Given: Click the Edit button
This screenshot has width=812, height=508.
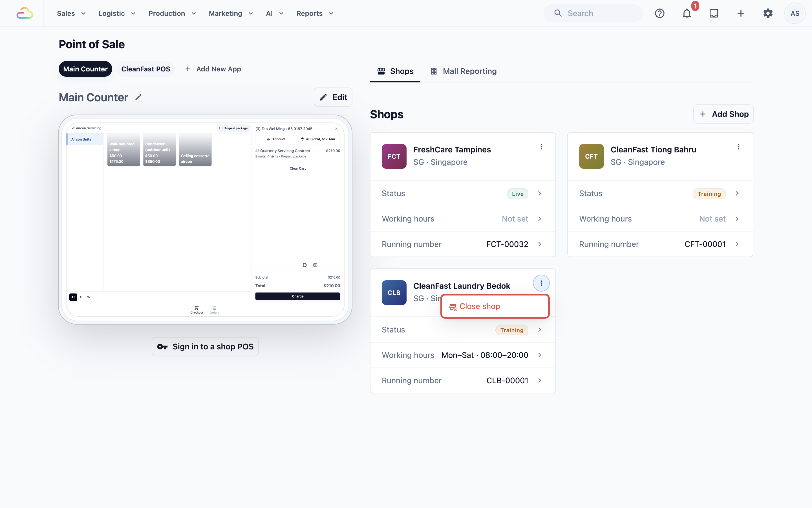Looking at the screenshot, I should [x=333, y=97].
